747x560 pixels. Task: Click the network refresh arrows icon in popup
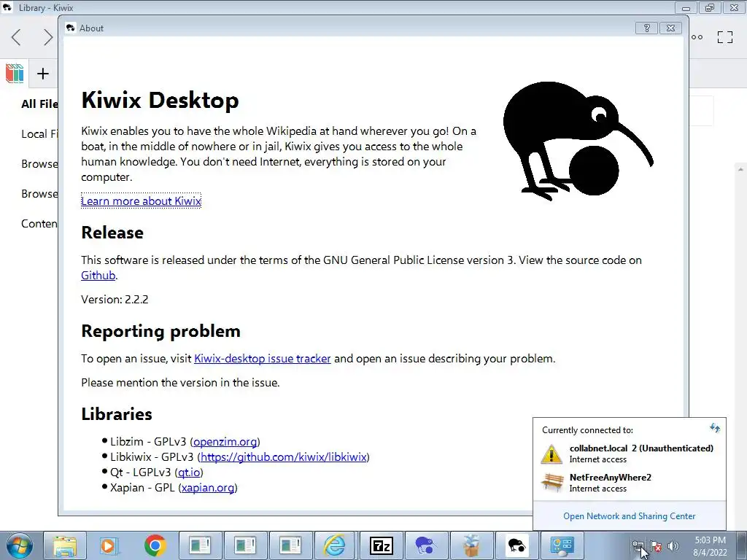(715, 427)
